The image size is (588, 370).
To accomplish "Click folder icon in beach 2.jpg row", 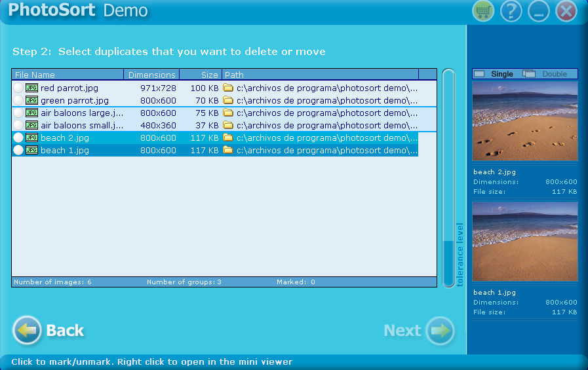I will pos(228,138).
